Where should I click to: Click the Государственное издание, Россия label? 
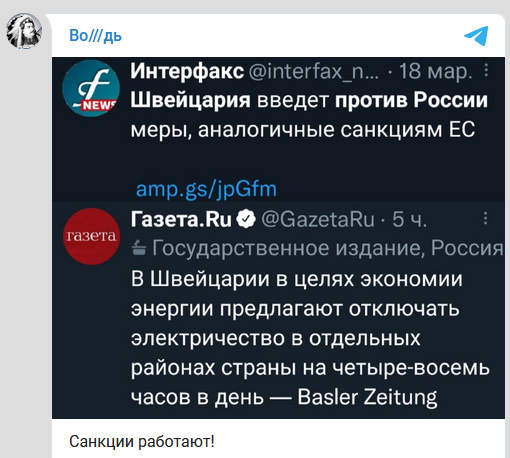click(328, 248)
